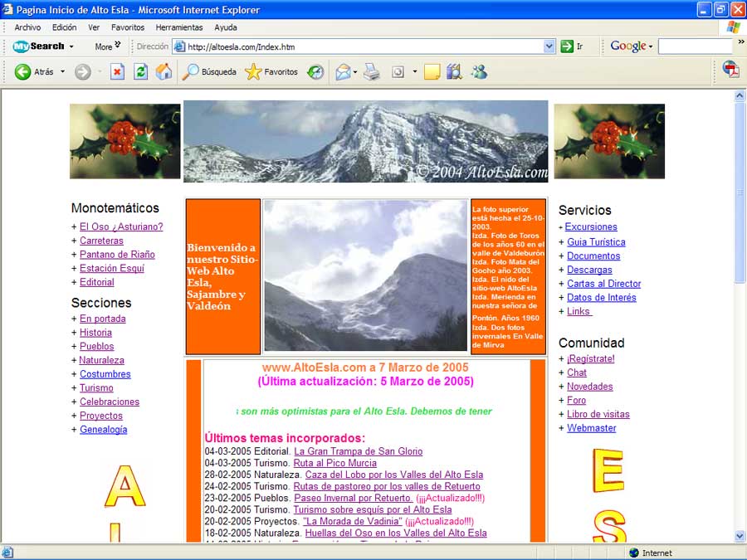
Task: Open the Atrás back history dropdown arrow
Action: pyautogui.click(x=62, y=72)
